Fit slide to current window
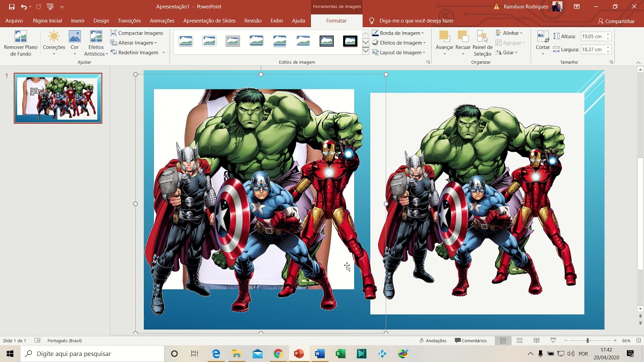The height and width of the screenshot is (362, 644). (x=639, y=340)
